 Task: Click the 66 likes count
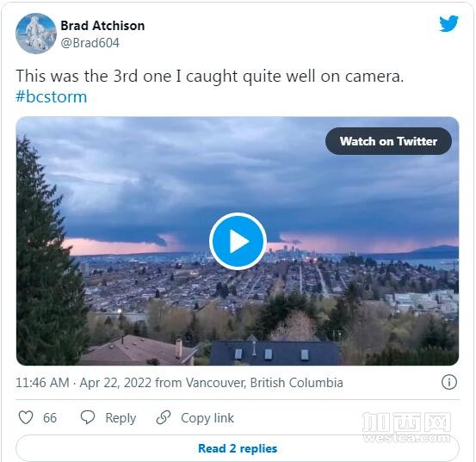(50, 418)
